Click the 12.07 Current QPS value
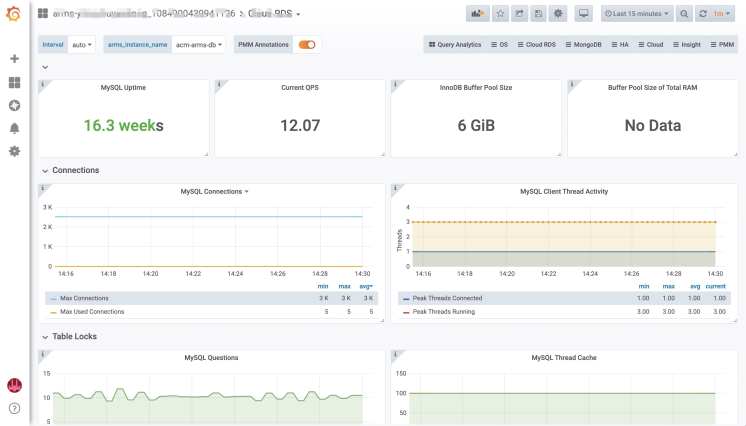Image resolution: width=746 pixels, height=426 pixels. tap(300, 126)
